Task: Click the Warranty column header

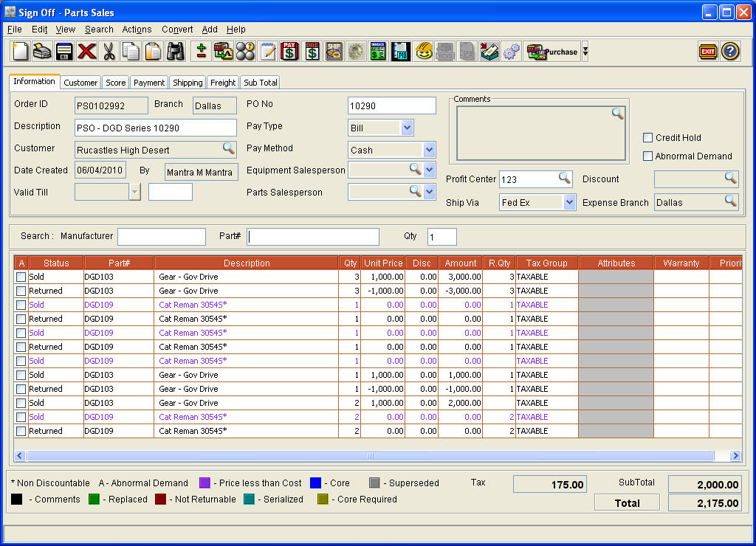Action: tap(681, 263)
